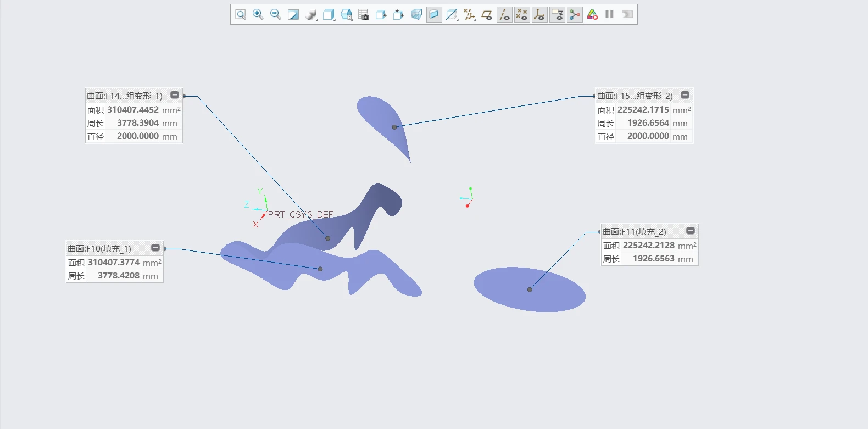868x429 pixels.
Task: Click the area value 225242.2128
Action: tap(649, 245)
